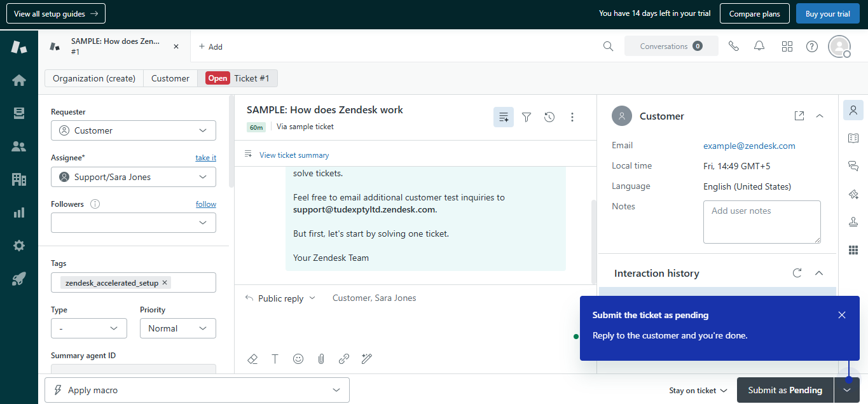Click View all setup guides button
Image resolution: width=868 pixels, height=404 pixels.
pyautogui.click(x=56, y=13)
